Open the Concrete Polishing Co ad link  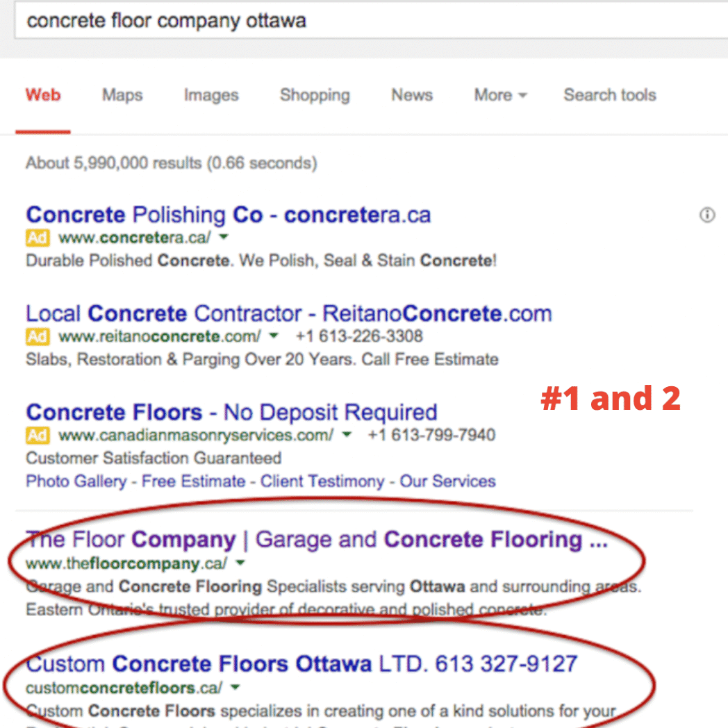coord(228,215)
